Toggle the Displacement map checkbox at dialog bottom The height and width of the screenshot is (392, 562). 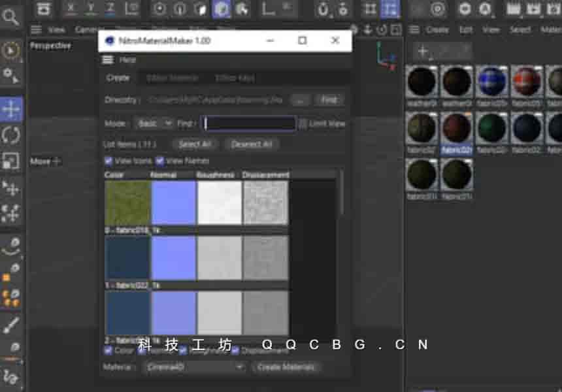[235, 350]
